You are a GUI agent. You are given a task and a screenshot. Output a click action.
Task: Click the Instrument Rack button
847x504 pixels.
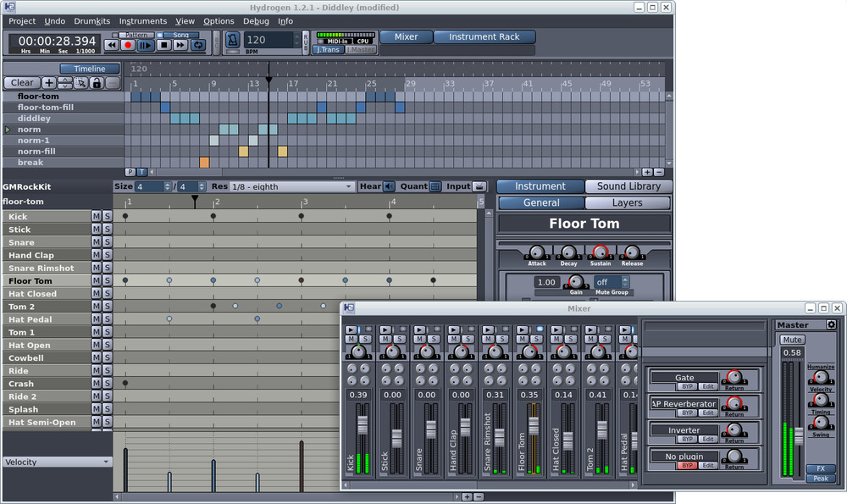pyautogui.click(x=483, y=36)
